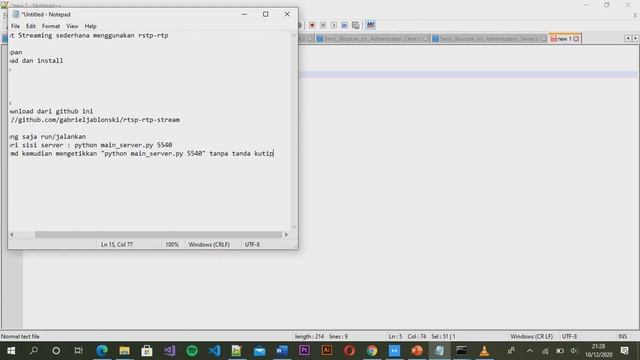640x360 pixels.
Task: Click 'length : 214' in Notepad++ status bar
Action: point(309,337)
